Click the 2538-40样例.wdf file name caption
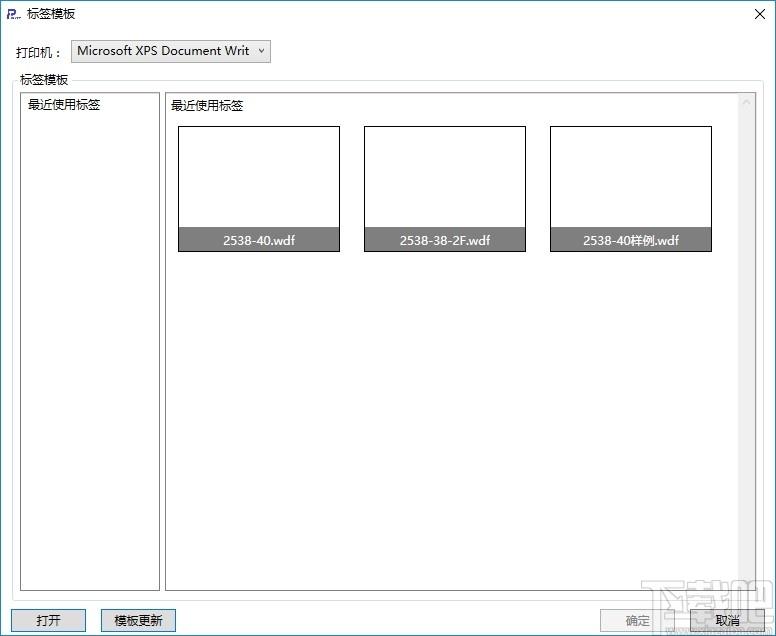776x636 pixels. pos(631,240)
